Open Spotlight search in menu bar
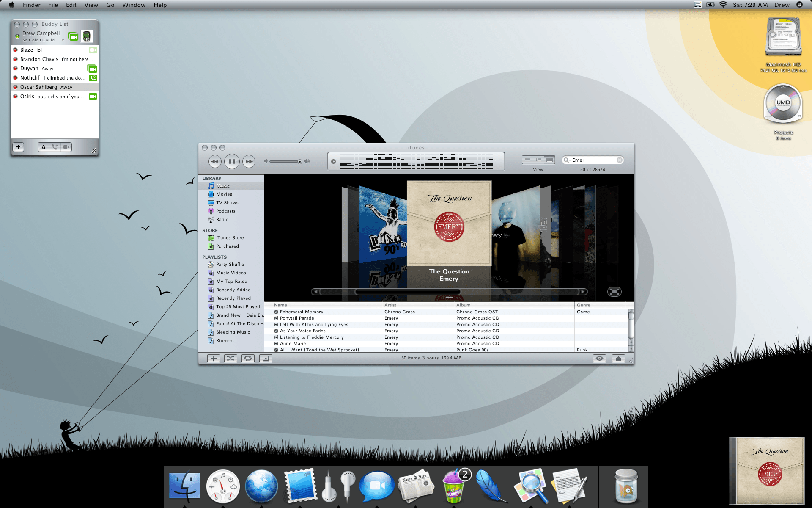This screenshot has width=812, height=508. 799,5
